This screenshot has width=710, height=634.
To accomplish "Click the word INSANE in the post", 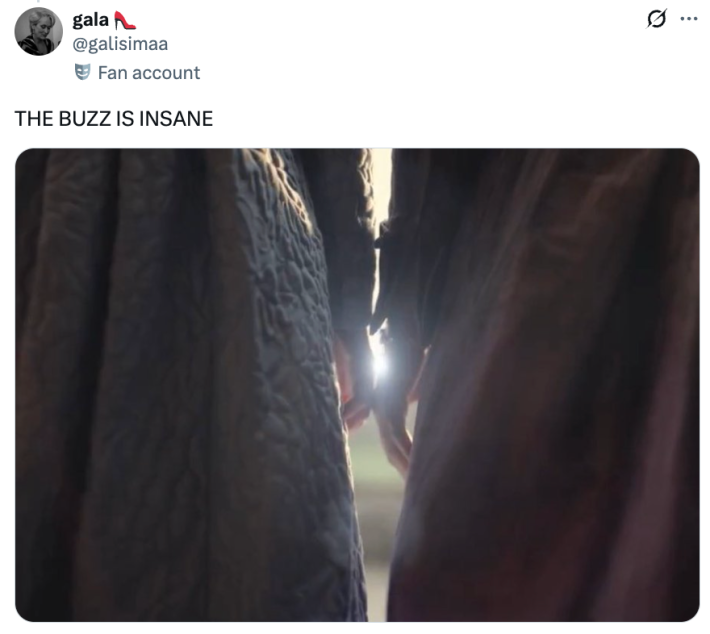I will pyautogui.click(x=176, y=119).
